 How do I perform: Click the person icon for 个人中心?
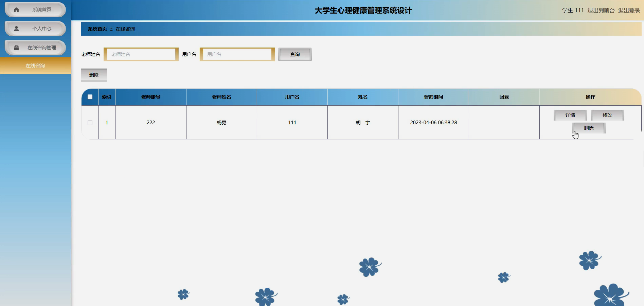(16, 29)
